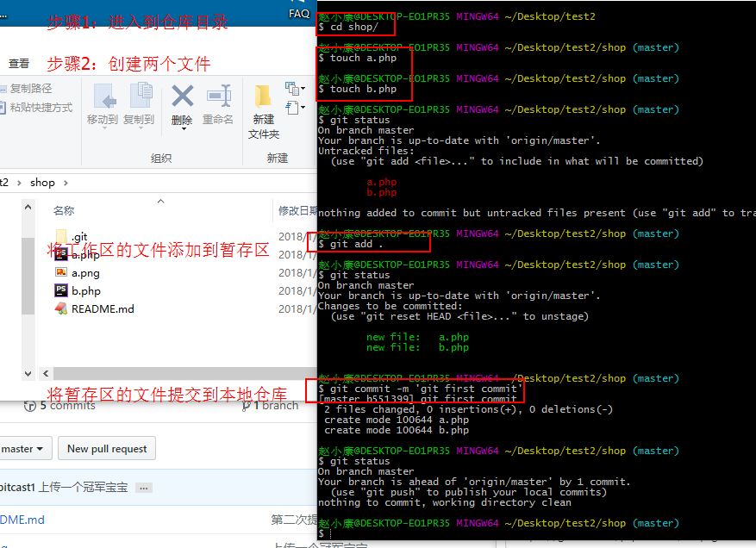
Task: Expand the commit message ellipsis button
Action: point(144,487)
